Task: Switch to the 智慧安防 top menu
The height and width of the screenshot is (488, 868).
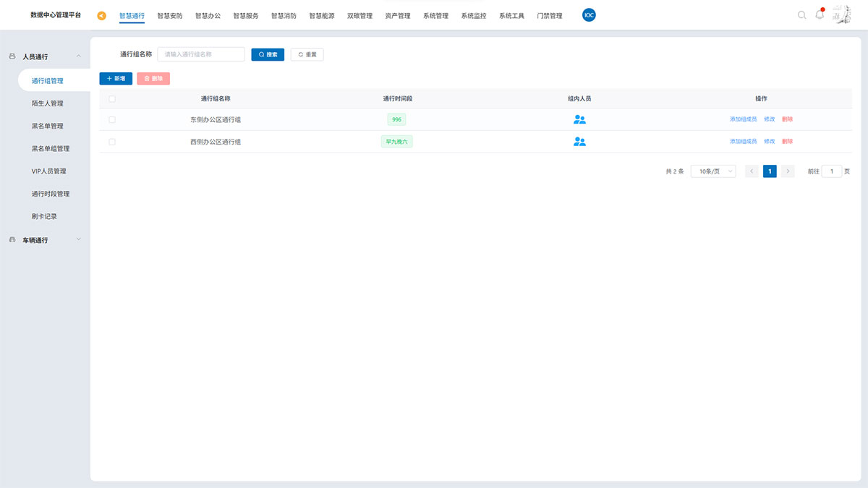Action: [170, 16]
